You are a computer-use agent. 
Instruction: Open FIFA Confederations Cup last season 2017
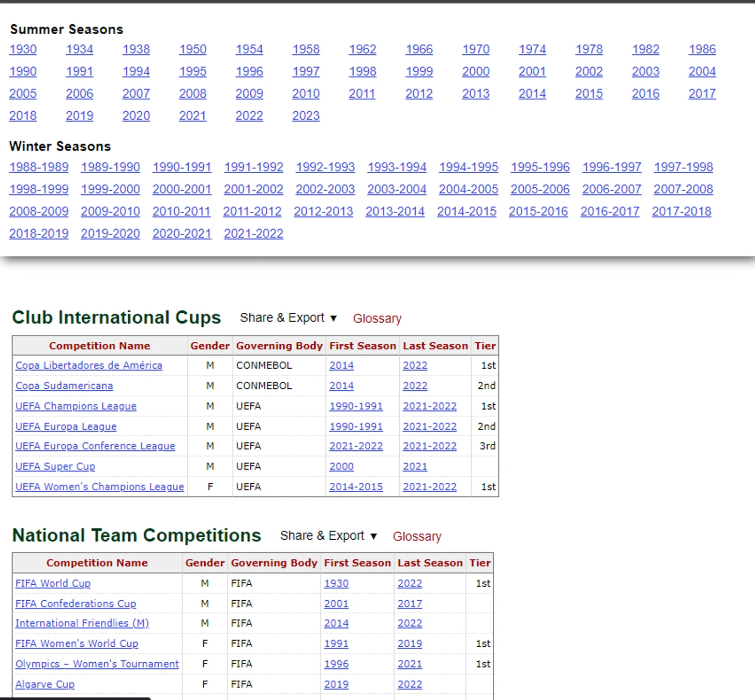pyautogui.click(x=410, y=604)
